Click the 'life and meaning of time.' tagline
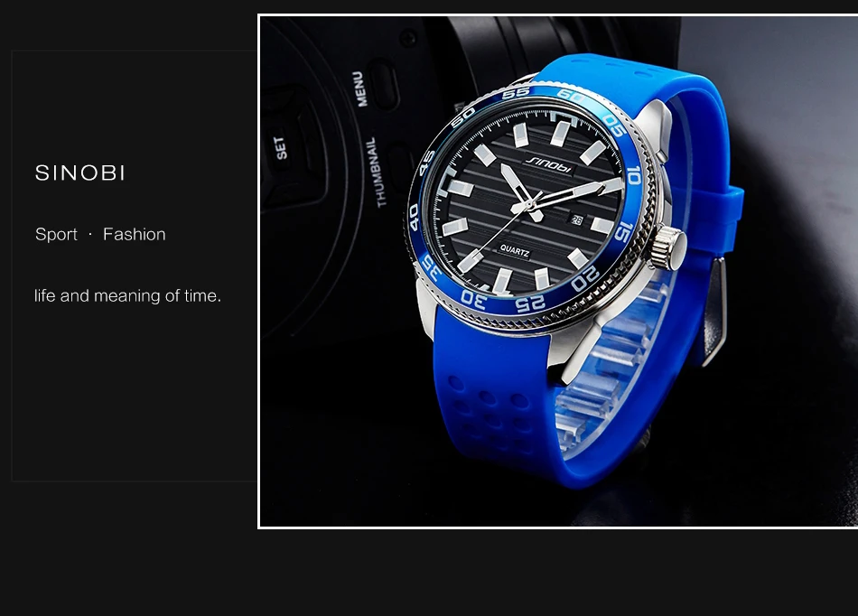 coord(127,296)
